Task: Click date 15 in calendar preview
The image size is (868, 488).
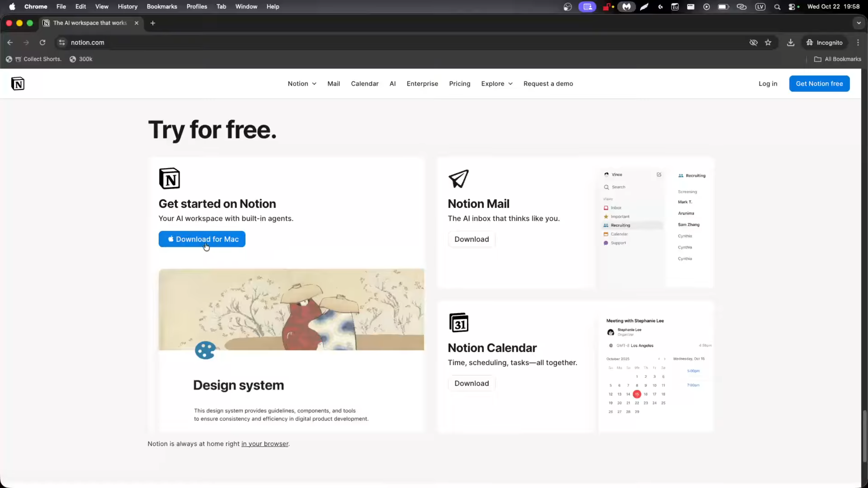Action: (637, 394)
